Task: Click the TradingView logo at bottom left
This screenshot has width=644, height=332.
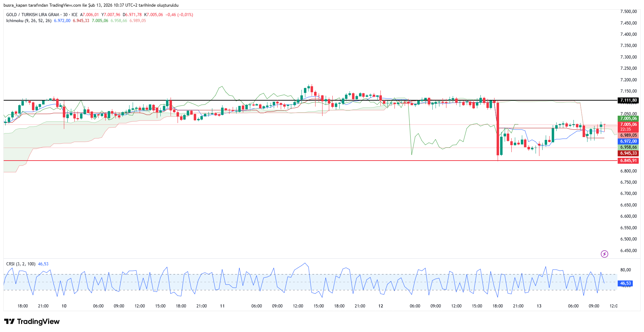Action: (32, 321)
